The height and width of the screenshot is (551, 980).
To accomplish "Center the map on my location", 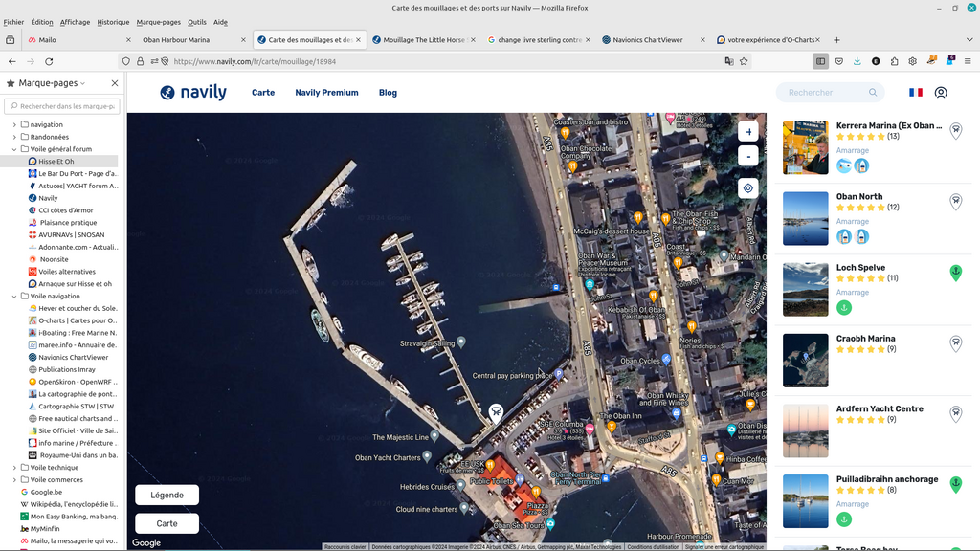I will click(x=748, y=188).
